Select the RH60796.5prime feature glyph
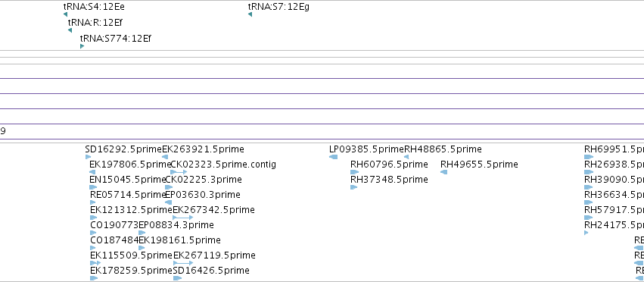The image size is (644, 282). (354, 172)
